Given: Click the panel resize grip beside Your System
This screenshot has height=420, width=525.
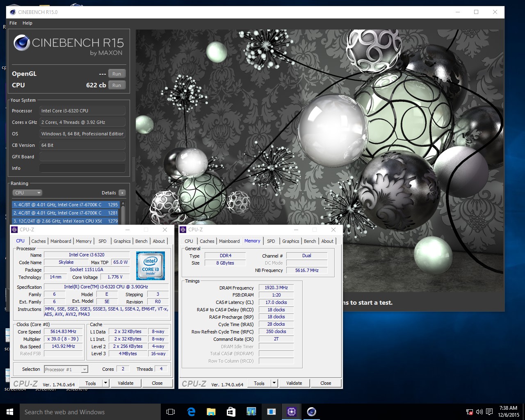Looking at the screenshot, I should click(133, 169).
